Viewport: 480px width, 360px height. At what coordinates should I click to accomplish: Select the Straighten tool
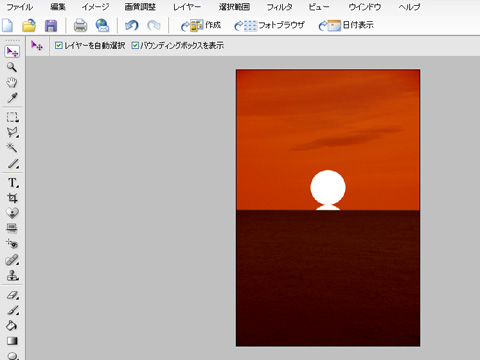[12, 228]
